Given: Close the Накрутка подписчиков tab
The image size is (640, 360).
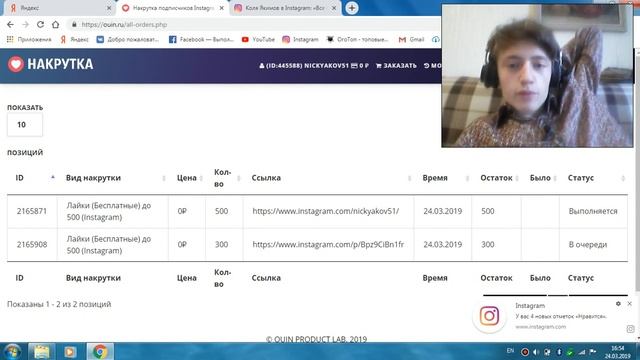Looking at the screenshot, I should [x=222, y=8].
